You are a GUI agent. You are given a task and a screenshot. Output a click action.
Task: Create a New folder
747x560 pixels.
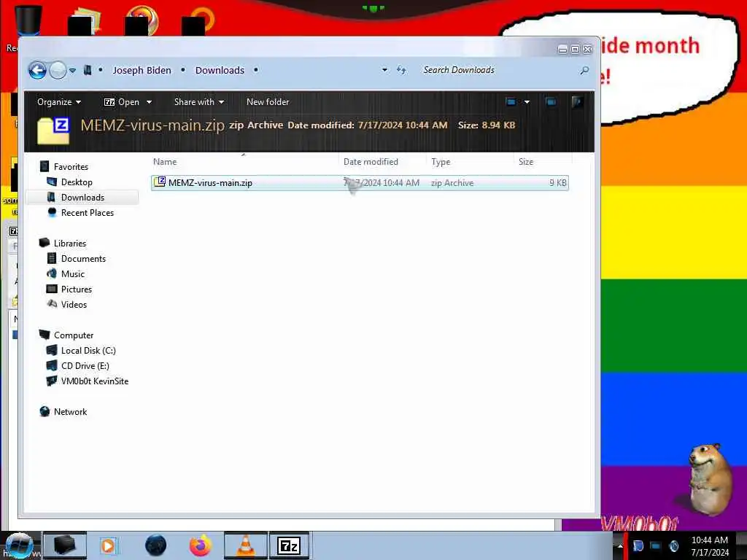tap(268, 102)
